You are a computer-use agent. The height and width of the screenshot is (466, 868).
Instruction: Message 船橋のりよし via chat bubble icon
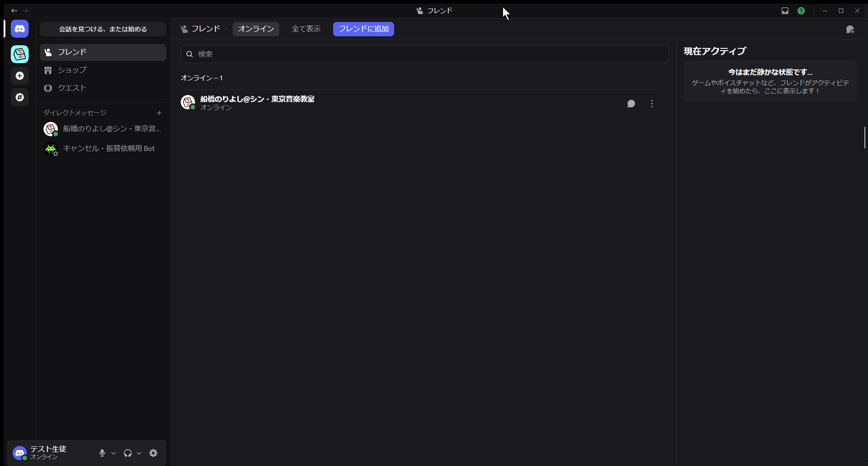631,104
